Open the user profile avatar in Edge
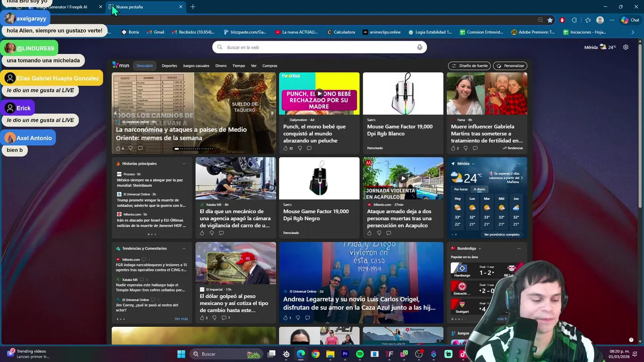The height and width of the screenshot is (362, 644). (600, 20)
